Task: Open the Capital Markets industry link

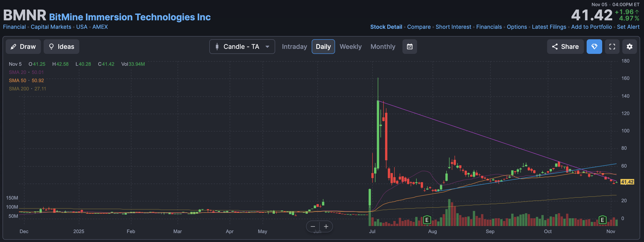Action: [x=51, y=27]
